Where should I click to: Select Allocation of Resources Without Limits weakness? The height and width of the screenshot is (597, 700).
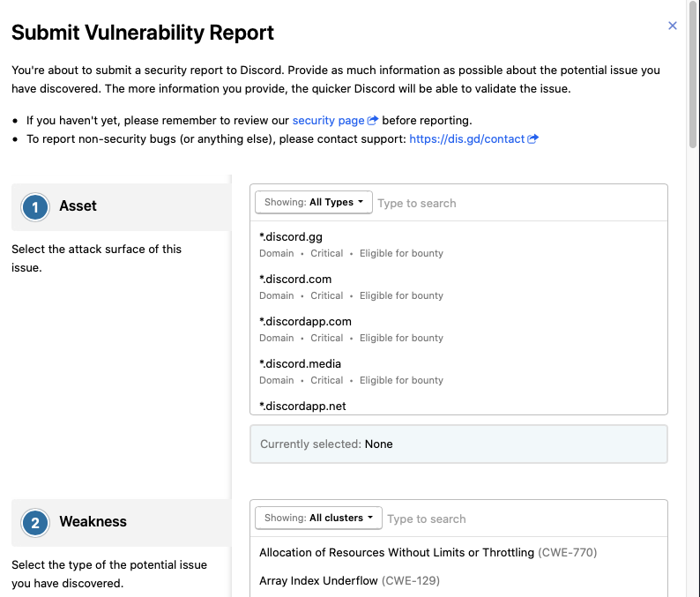pos(458,552)
